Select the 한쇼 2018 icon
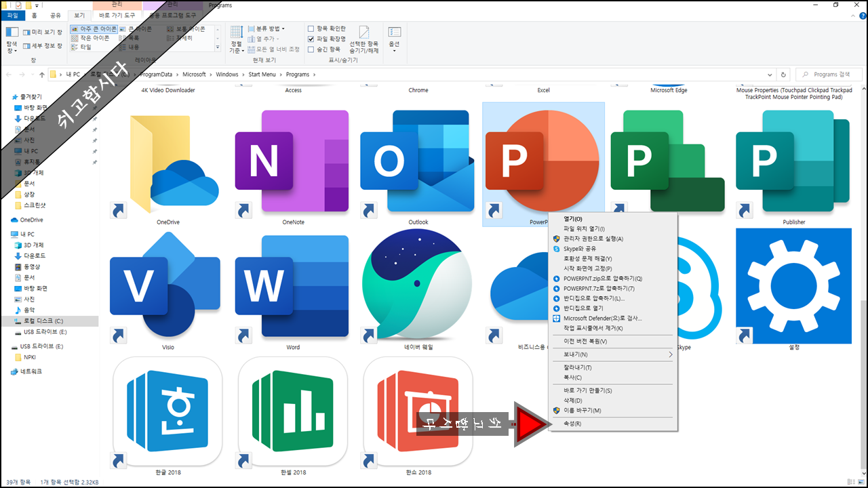 click(418, 411)
